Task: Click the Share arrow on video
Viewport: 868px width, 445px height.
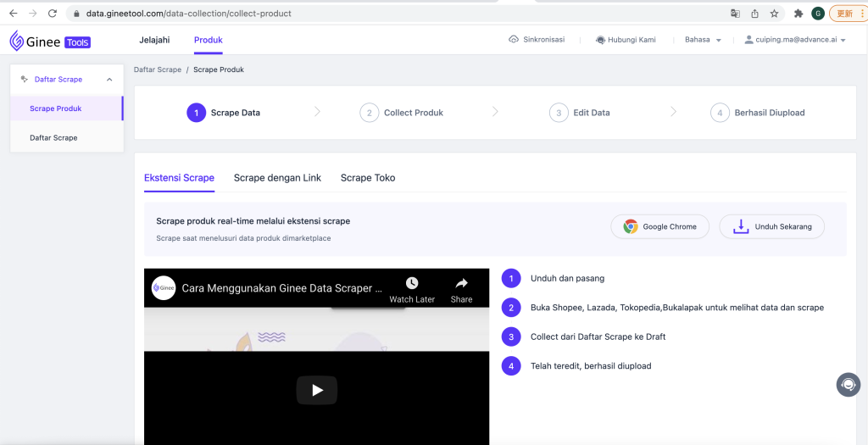Action: click(x=461, y=283)
